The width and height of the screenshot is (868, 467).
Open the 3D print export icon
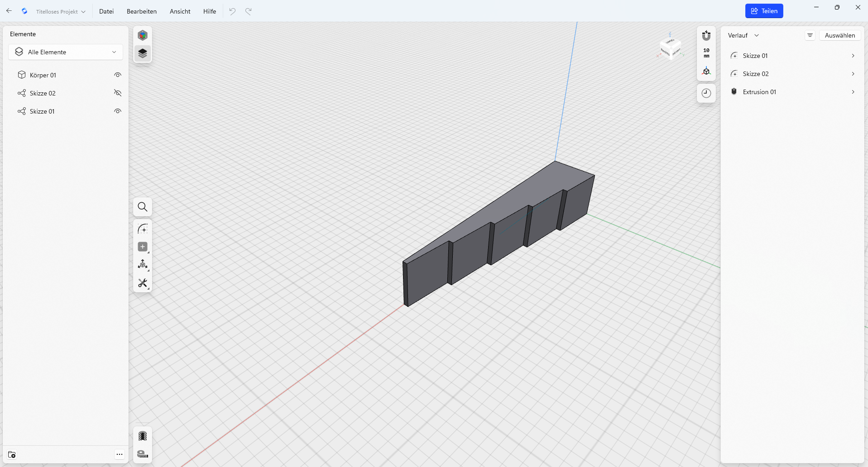coord(143,436)
